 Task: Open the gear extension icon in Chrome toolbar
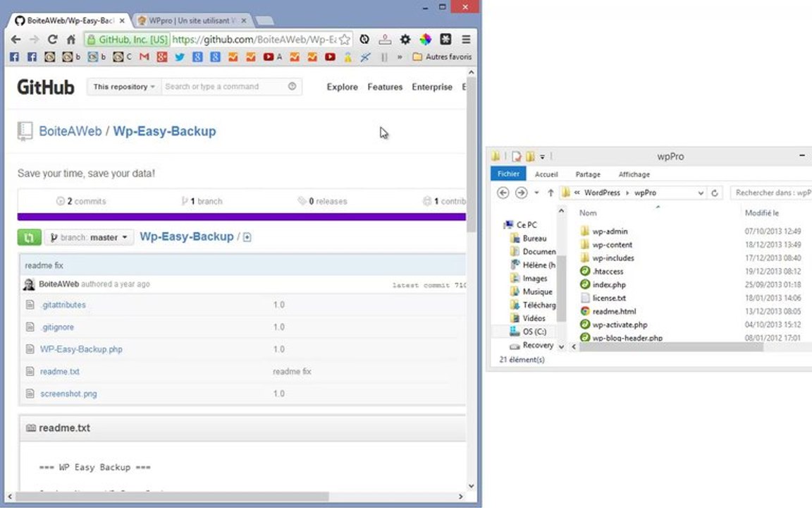point(405,40)
